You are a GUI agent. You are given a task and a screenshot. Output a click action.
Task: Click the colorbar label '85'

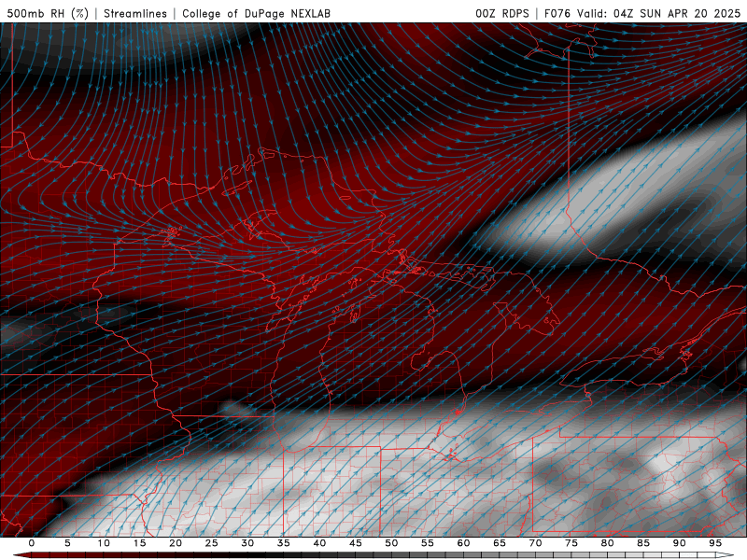click(643, 543)
